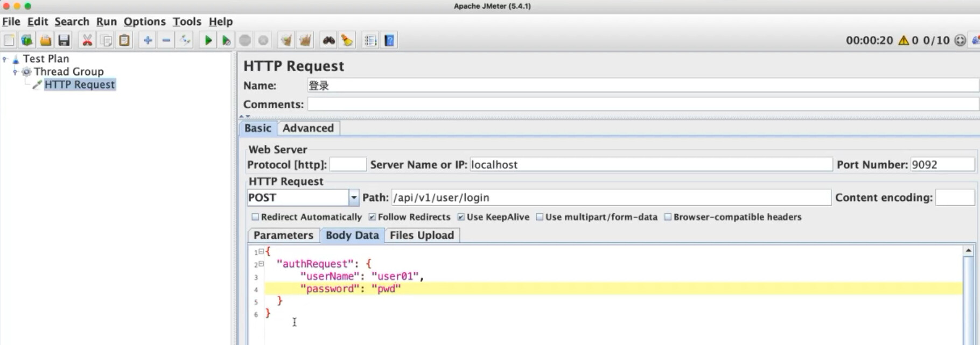Click the HTTP Request pipette icon
980x345 pixels.
(x=37, y=85)
